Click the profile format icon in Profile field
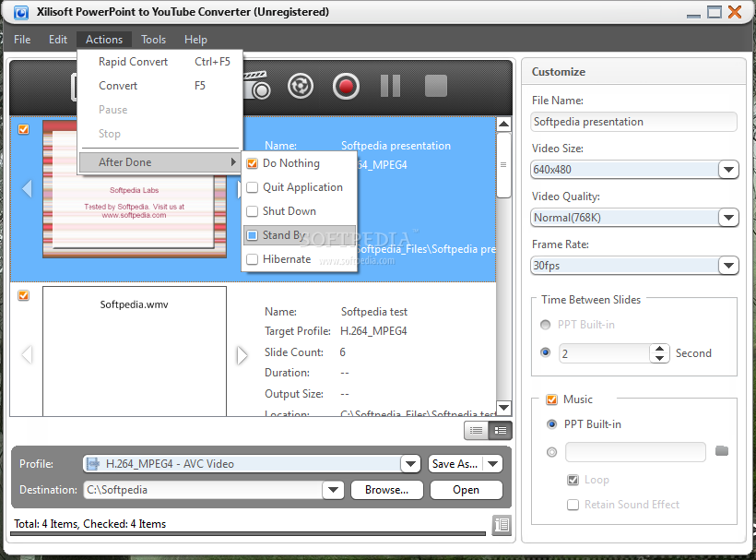This screenshot has height=560, width=756. [92, 463]
